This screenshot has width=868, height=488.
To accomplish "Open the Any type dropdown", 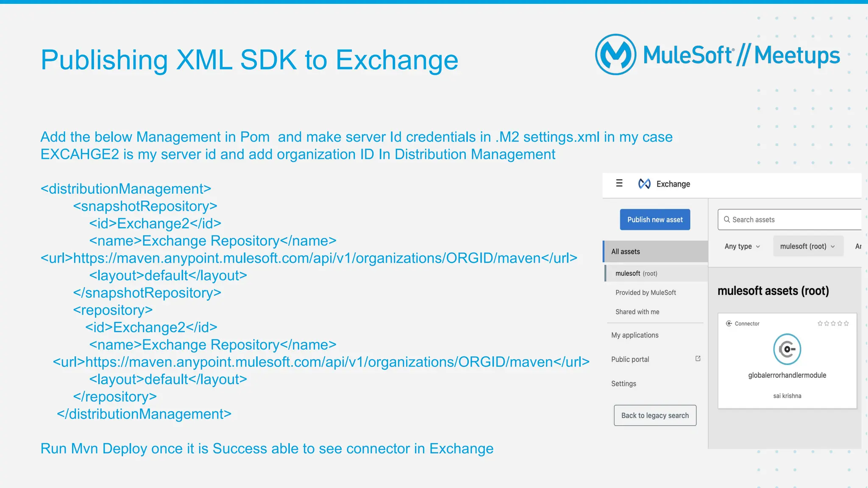I will point(742,247).
